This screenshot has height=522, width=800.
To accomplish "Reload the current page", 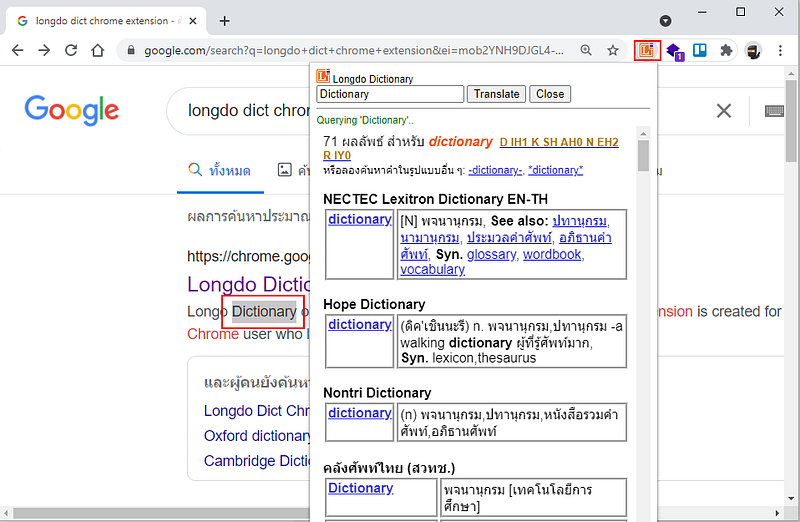I will coord(71,50).
